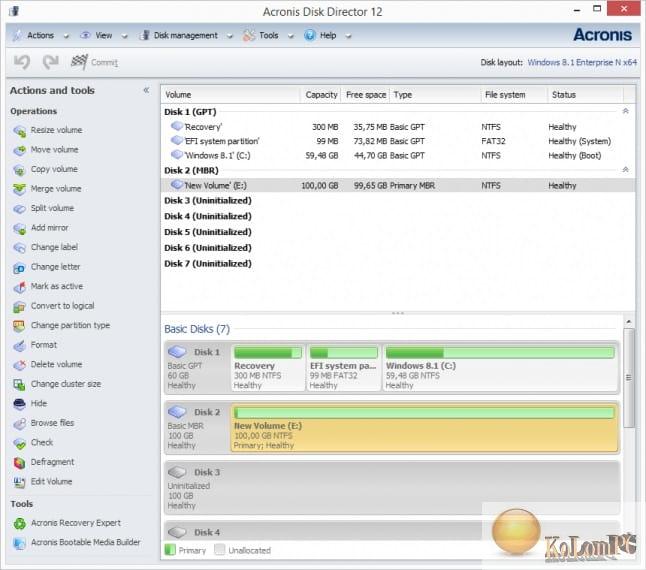
Task: Click the Defragment text link
Action: tap(52, 462)
